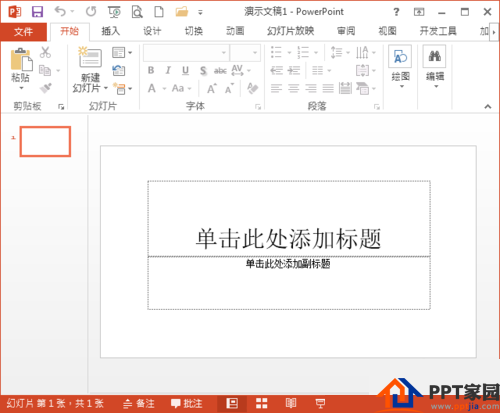
Task: Click the 批注 comments button
Action: click(186, 404)
